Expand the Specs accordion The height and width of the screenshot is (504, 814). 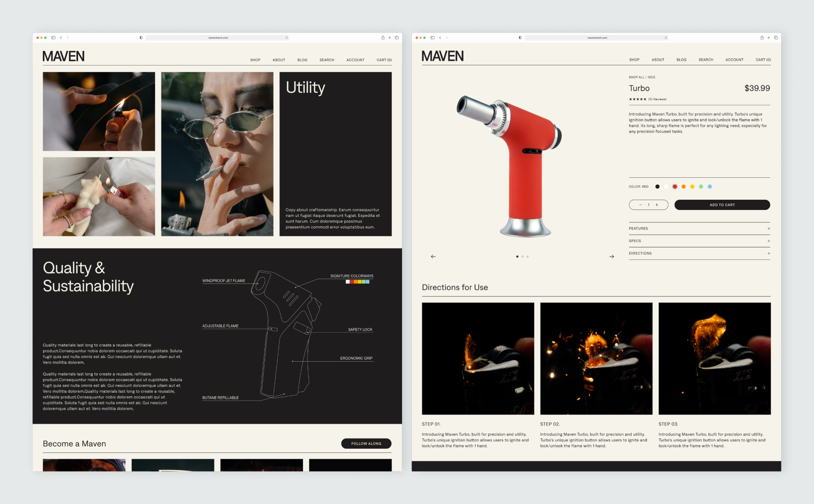tap(768, 241)
